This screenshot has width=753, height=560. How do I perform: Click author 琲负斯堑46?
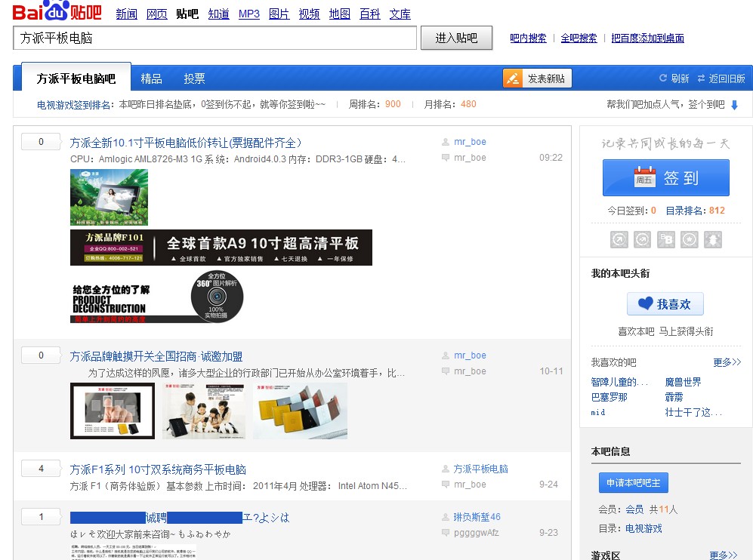477,517
